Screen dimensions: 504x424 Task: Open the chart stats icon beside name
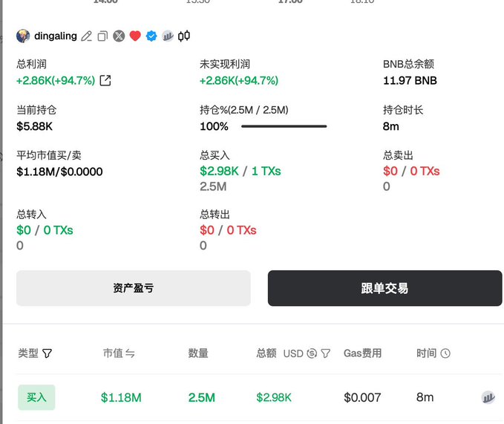(x=168, y=36)
